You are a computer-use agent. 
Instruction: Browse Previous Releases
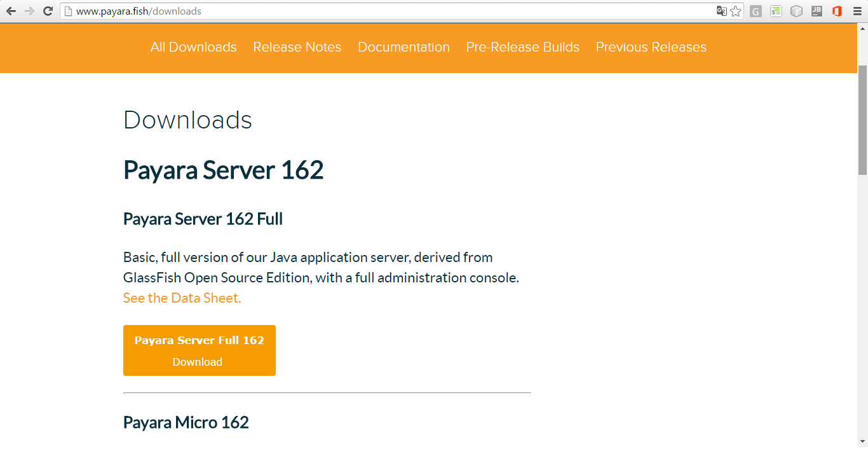click(651, 46)
